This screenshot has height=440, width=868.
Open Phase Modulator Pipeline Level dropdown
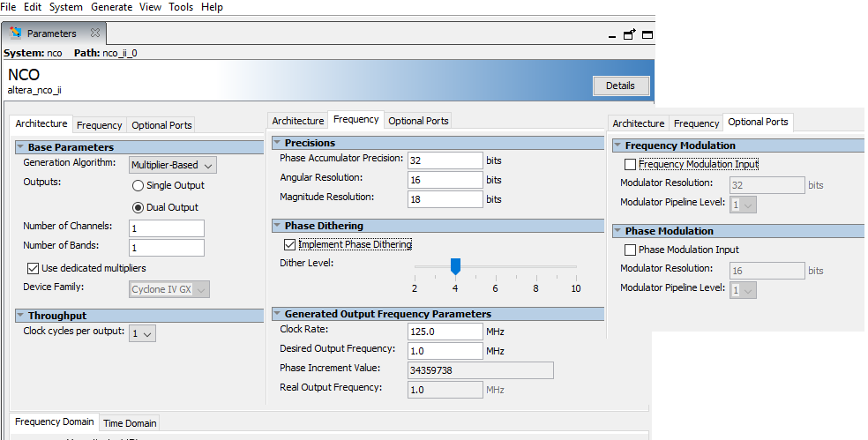tap(744, 290)
